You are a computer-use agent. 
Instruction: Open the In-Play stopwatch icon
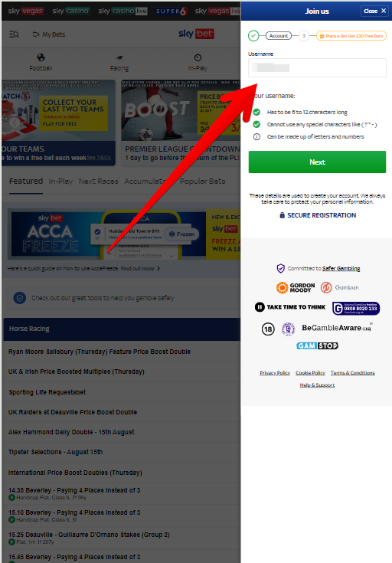(198, 57)
